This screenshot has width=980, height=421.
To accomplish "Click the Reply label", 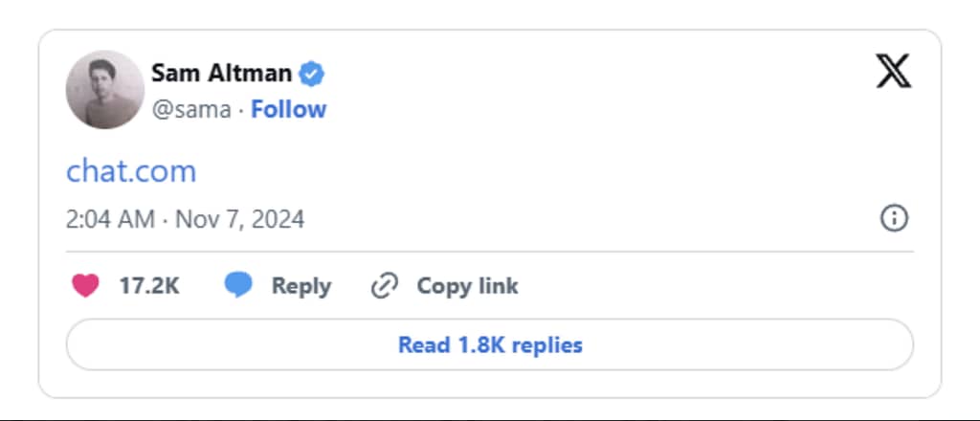I will click(301, 286).
